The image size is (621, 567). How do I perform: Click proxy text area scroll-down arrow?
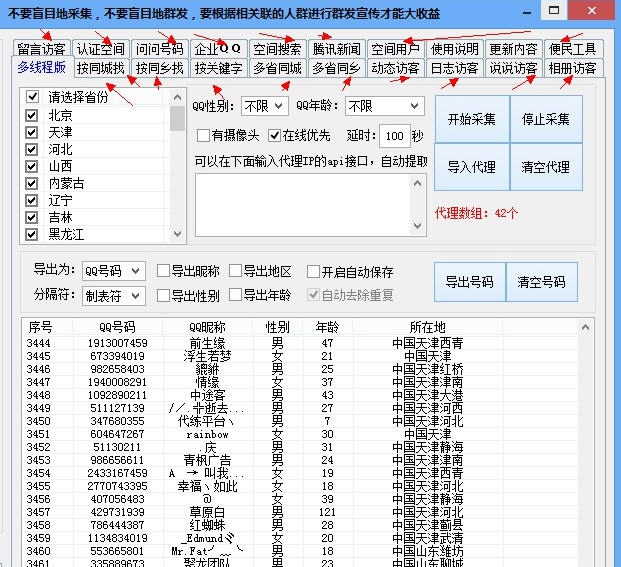tap(417, 226)
